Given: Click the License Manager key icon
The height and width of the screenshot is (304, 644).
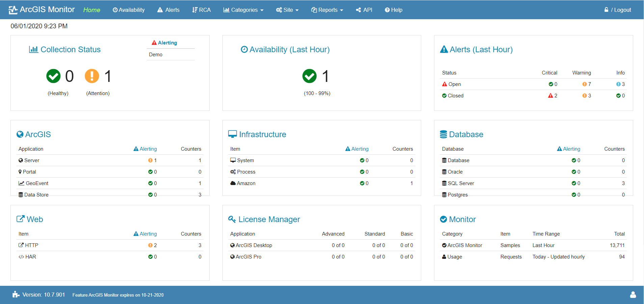Looking at the screenshot, I should [x=232, y=219].
